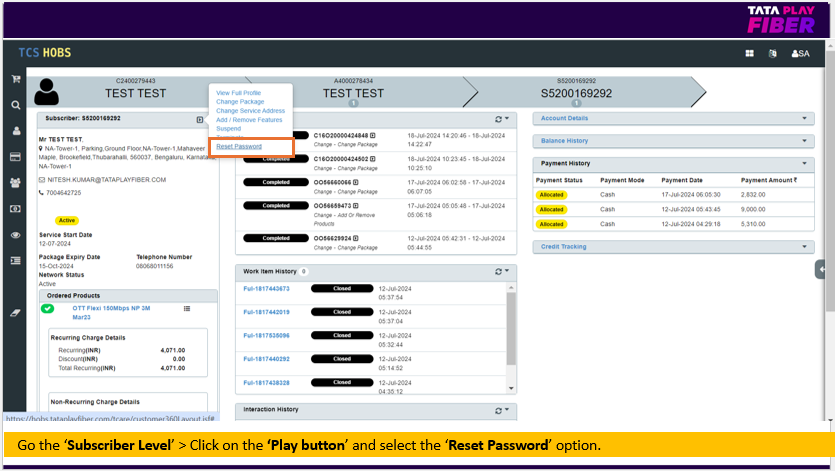This screenshot has height=471, width=835.
Task: Click Work Item History scroll down arrow
Action: point(511,388)
